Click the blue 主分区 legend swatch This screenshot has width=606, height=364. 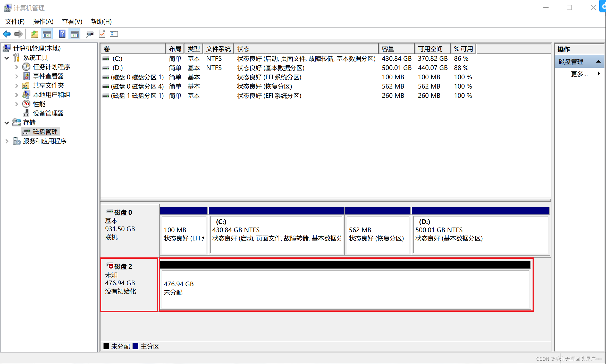(x=136, y=346)
